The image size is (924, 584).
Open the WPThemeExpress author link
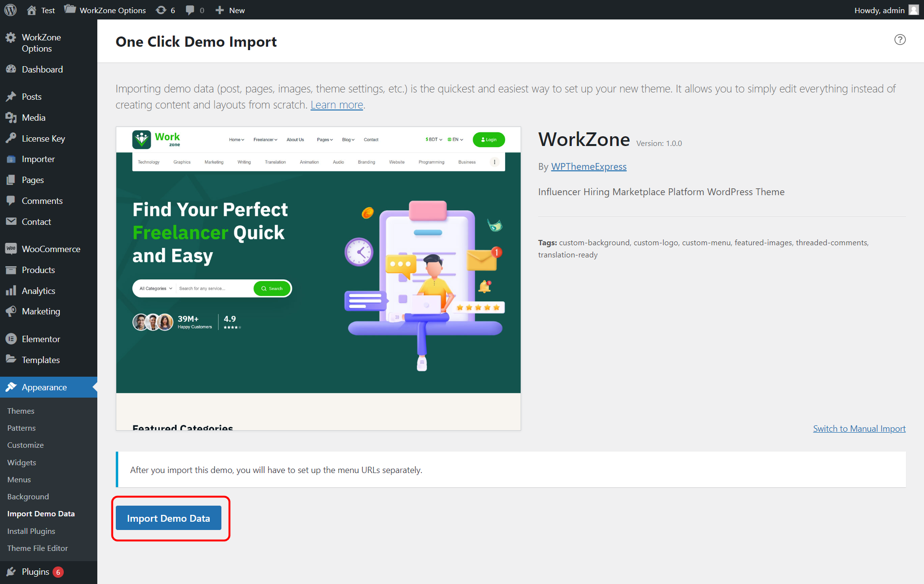tap(589, 166)
